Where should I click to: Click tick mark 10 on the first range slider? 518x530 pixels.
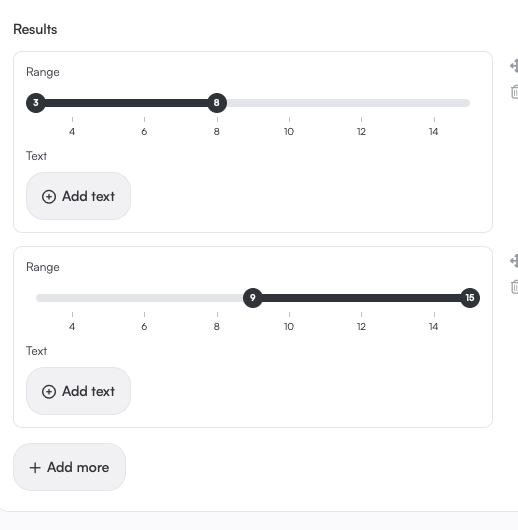289,127
